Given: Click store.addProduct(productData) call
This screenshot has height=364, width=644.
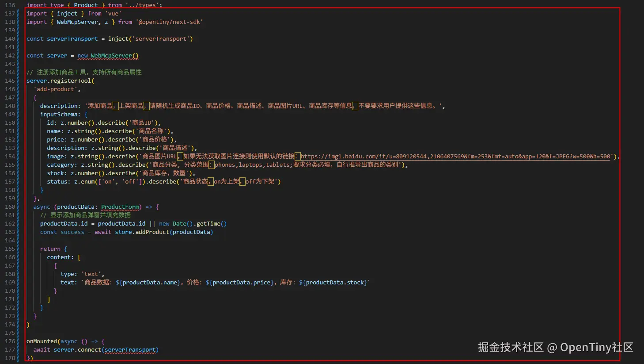Looking at the screenshot, I should click(x=164, y=232).
